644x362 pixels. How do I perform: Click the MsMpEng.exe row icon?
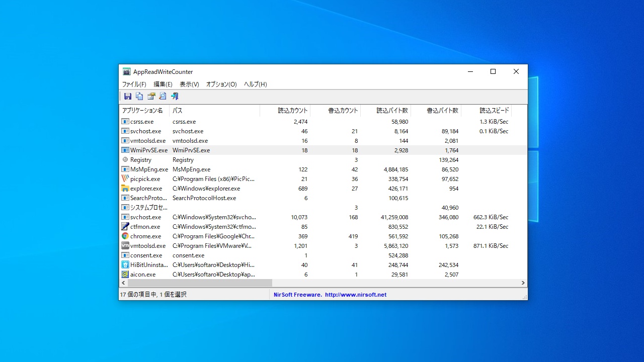point(125,169)
